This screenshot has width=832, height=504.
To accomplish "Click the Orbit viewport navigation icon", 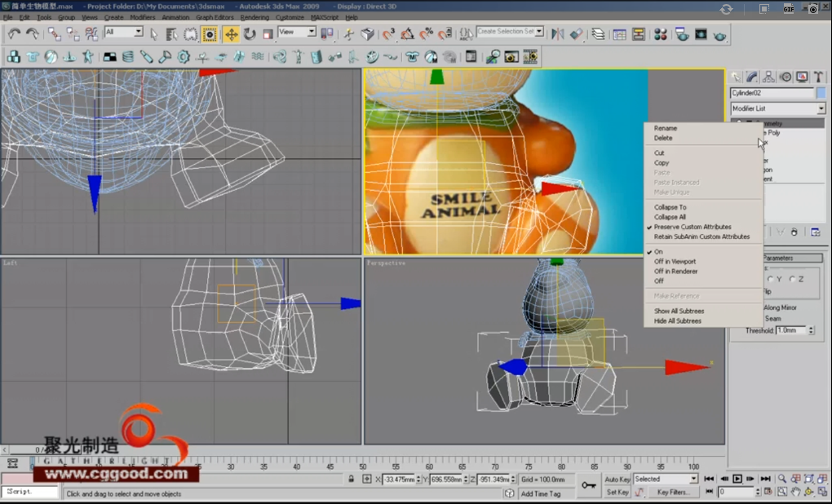I will click(x=808, y=492).
